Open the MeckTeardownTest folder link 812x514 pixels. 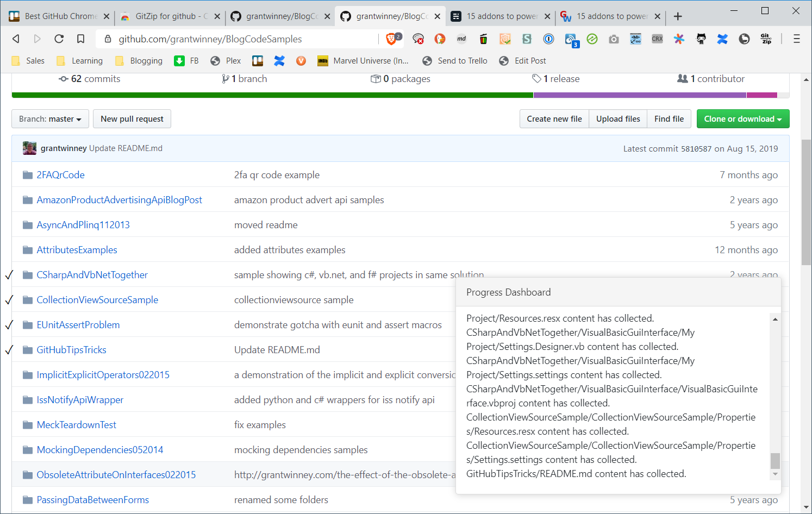77,425
